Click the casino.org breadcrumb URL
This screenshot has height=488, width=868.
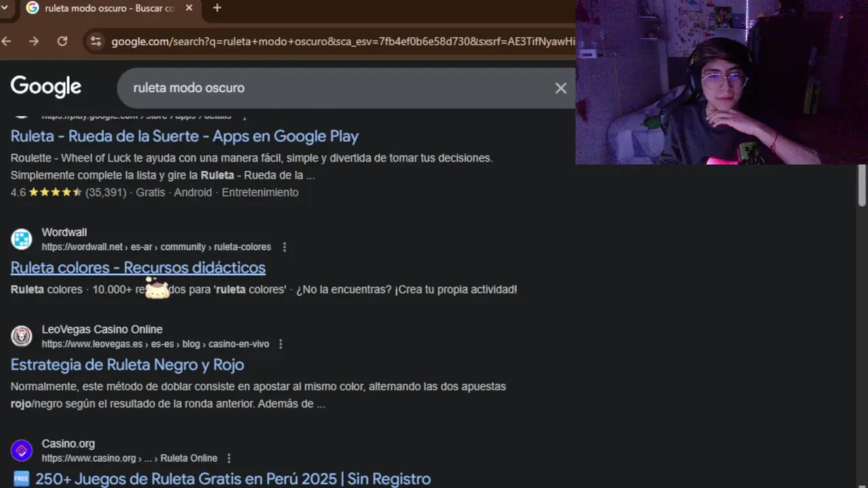point(130,458)
